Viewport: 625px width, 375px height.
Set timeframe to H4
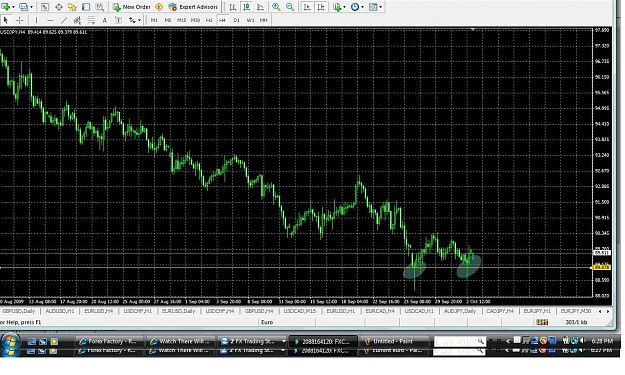223,20
